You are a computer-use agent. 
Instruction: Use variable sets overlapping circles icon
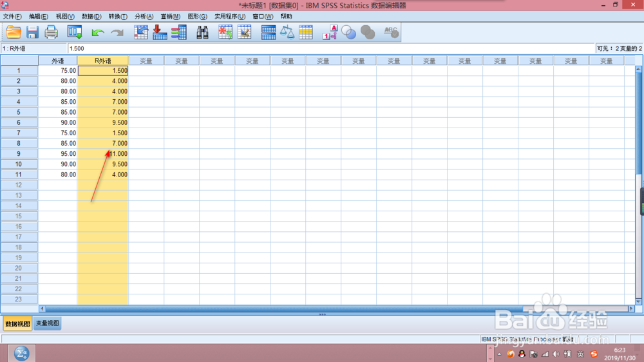348,32
